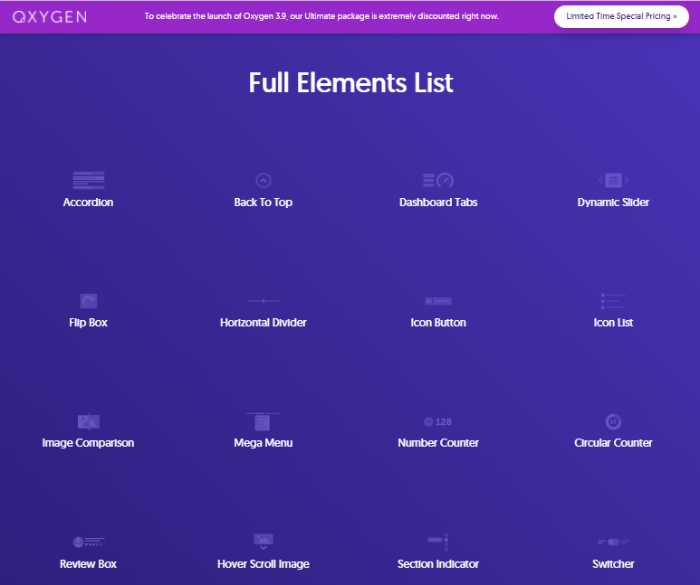The height and width of the screenshot is (585, 700).
Task: Open the Dynamic Slider icon
Action: click(x=613, y=180)
